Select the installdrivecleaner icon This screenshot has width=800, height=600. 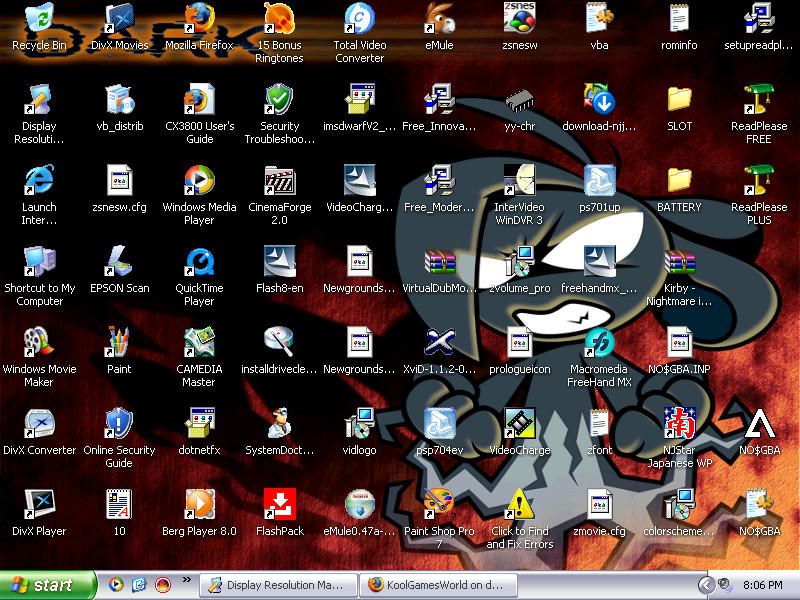pos(279,342)
